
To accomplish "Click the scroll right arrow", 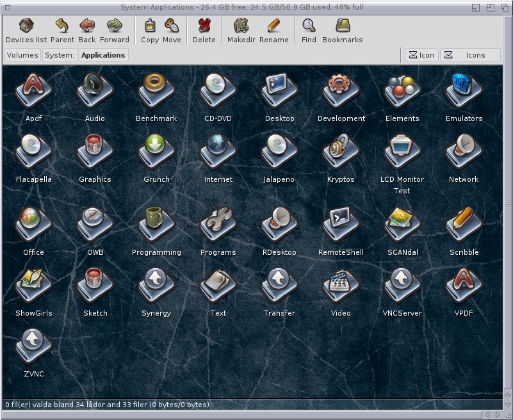I will [x=498, y=415].
